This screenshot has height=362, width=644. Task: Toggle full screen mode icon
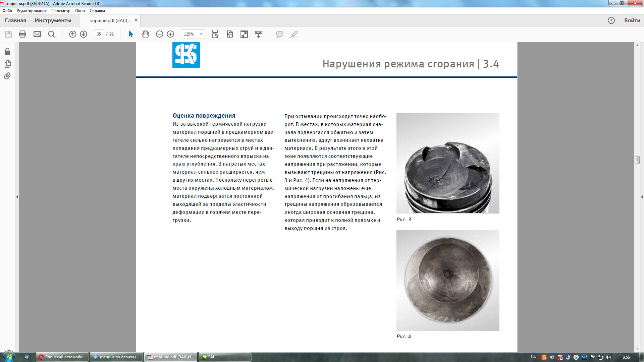tap(244, 34)
